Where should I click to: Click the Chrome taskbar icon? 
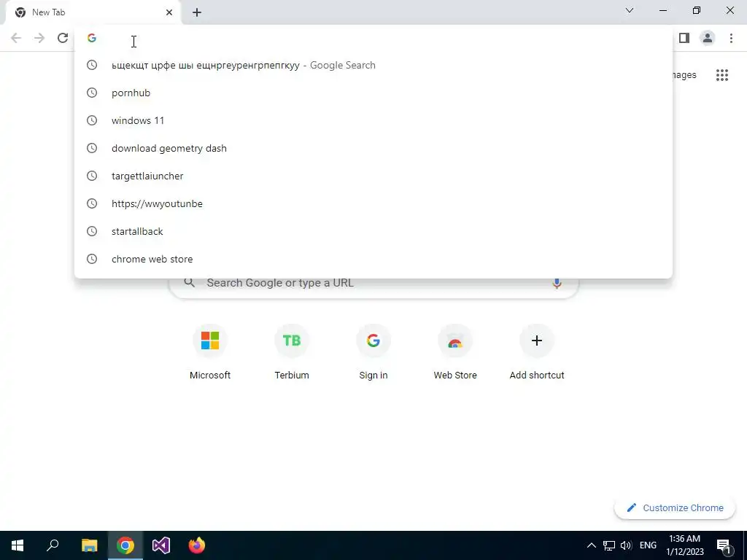coord(125,545)
